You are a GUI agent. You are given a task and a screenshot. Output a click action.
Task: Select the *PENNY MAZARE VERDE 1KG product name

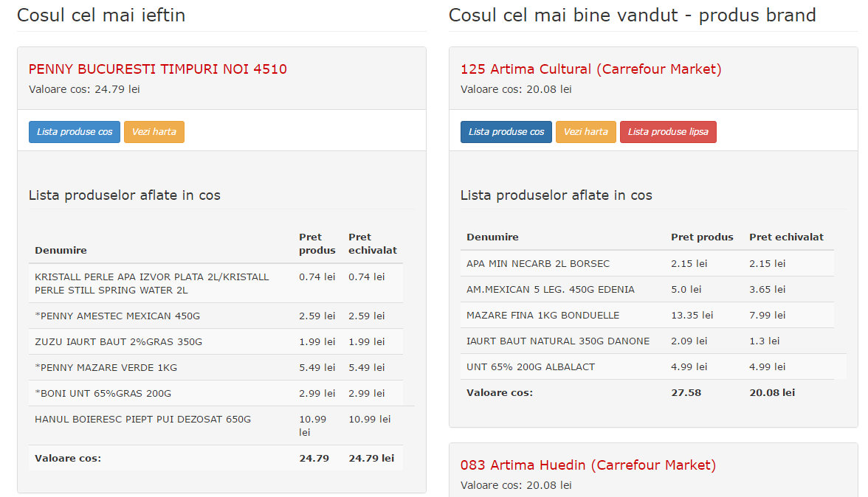[106, 368]
